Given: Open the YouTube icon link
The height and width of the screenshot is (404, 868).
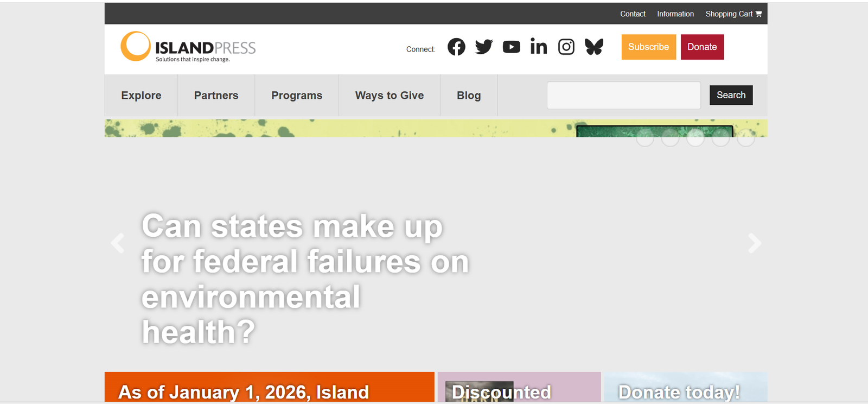Looking at the screenshot, I should [511, 47].
